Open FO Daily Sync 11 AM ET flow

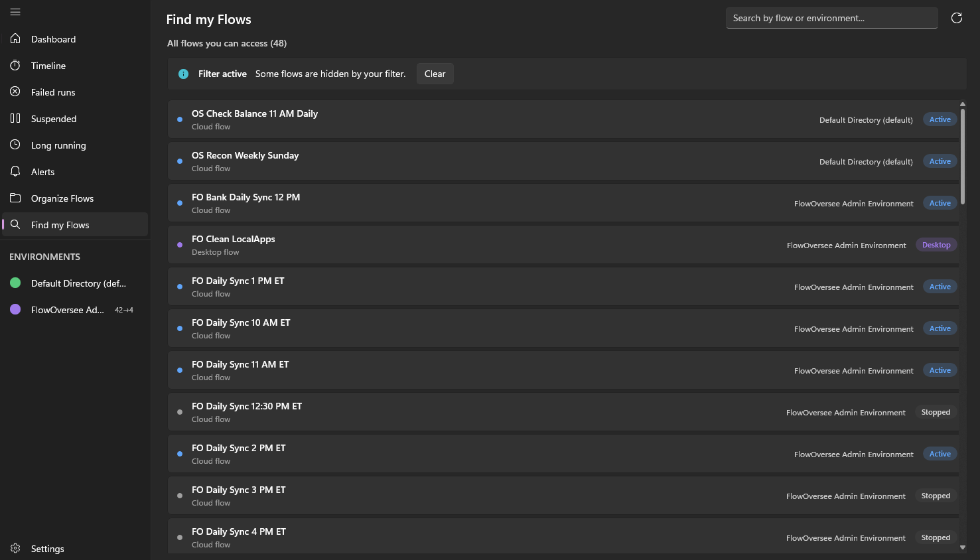coord(563,370)
